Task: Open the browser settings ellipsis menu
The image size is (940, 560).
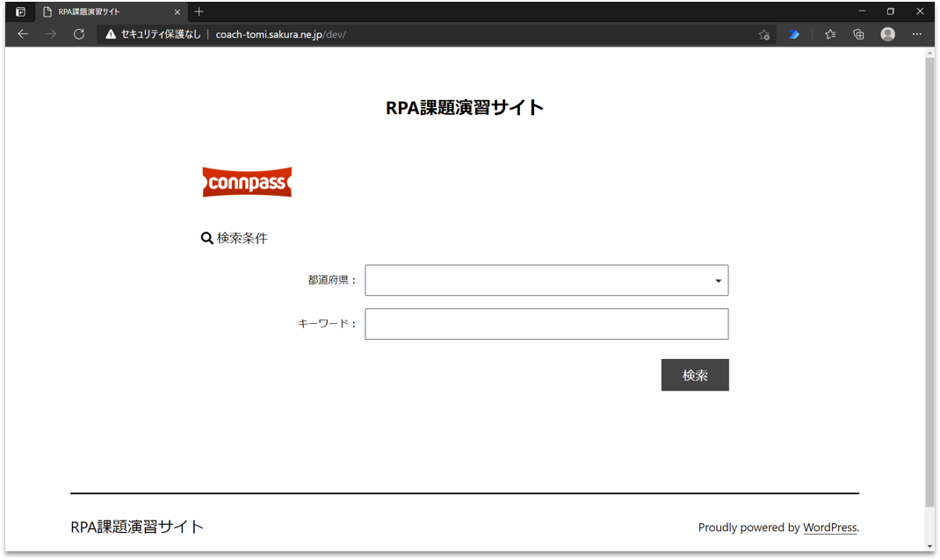Action: pos(917,34)
